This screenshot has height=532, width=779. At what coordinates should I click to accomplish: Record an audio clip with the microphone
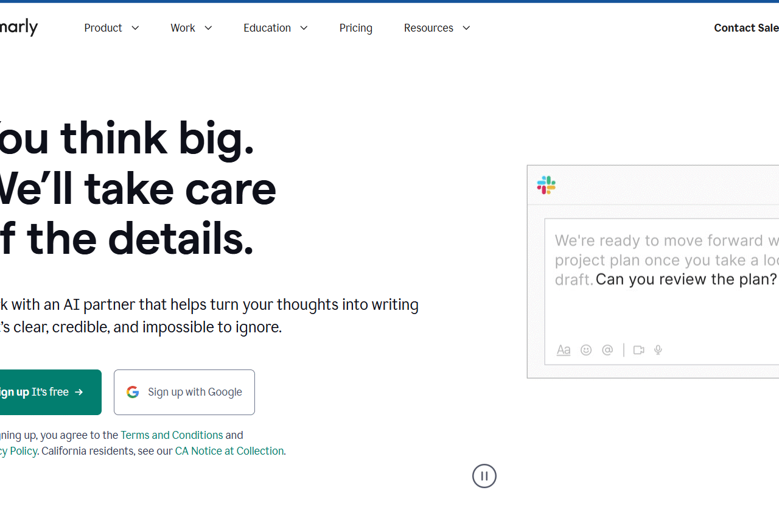658,350
